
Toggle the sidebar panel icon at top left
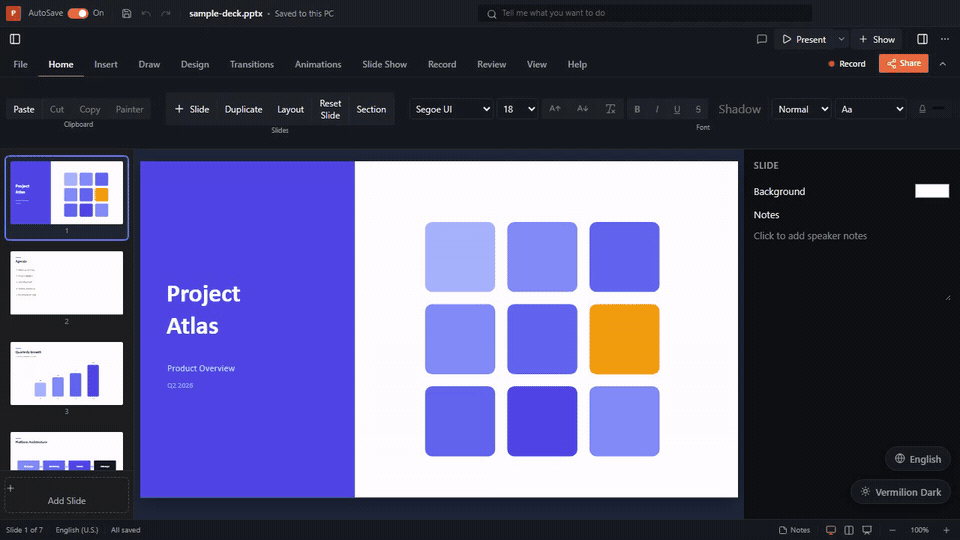[15, 39]
